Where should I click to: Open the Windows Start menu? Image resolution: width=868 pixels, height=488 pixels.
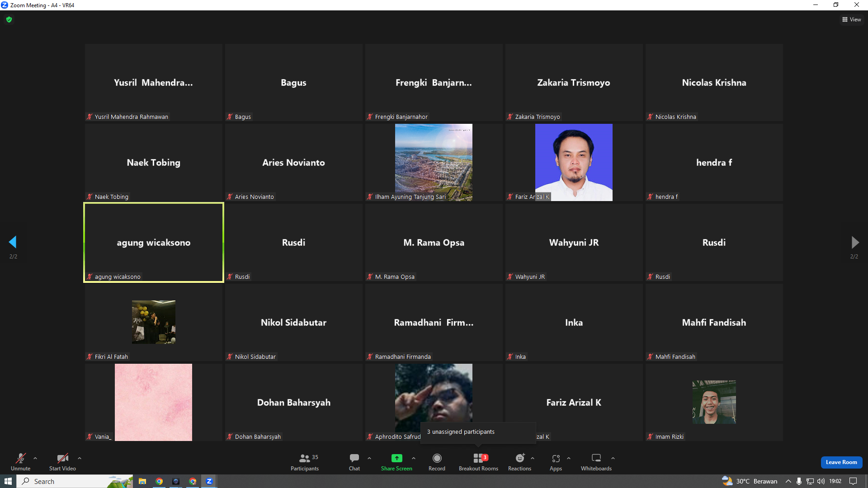(8, 481)
